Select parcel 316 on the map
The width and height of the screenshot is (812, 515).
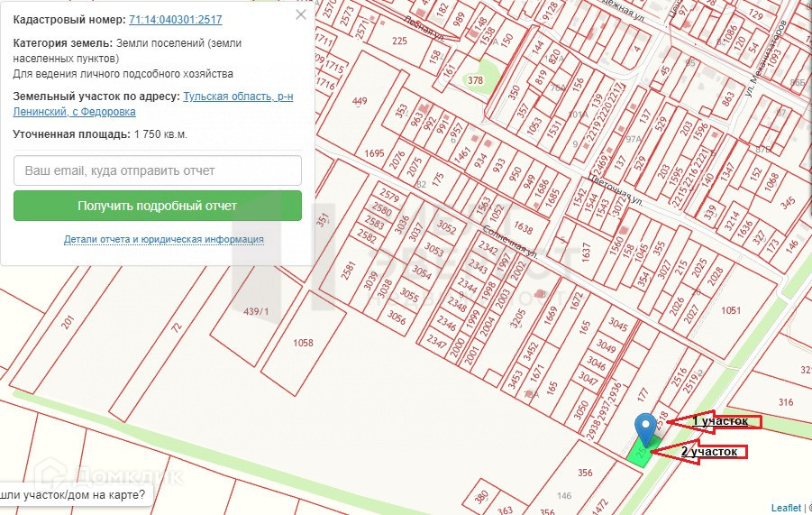[786, 402]
